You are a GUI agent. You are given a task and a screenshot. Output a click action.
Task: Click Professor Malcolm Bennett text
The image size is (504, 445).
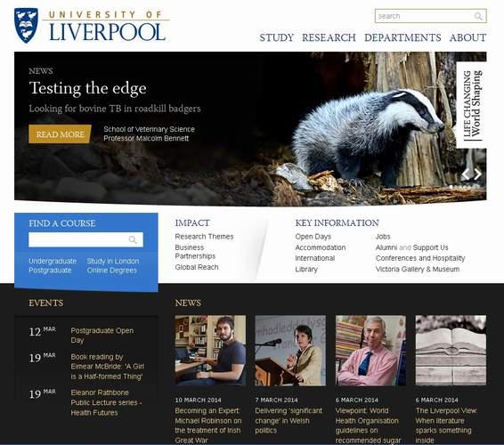coord(146,138)
